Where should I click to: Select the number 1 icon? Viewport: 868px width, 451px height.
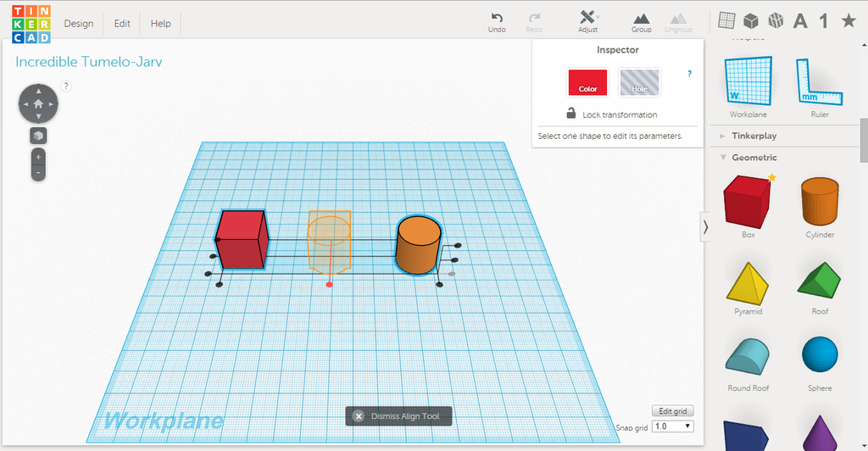tap(824, 21)
